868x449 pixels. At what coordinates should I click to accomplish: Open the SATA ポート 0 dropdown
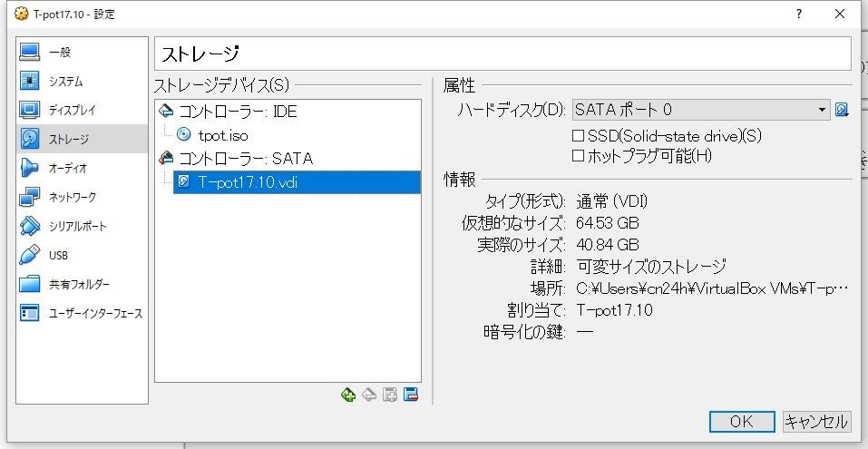(701, 110)
